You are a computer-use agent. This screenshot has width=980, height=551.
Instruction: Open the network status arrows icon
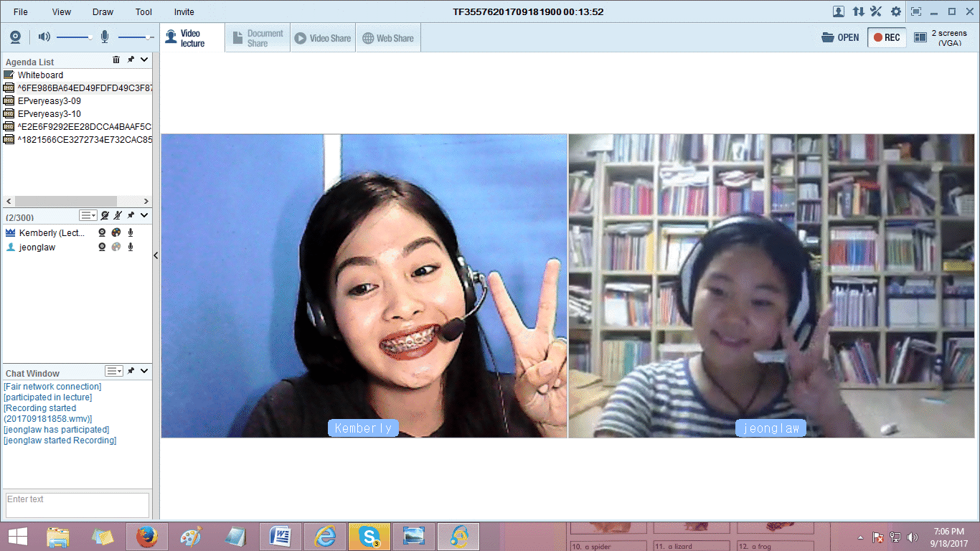click(858, 11)
